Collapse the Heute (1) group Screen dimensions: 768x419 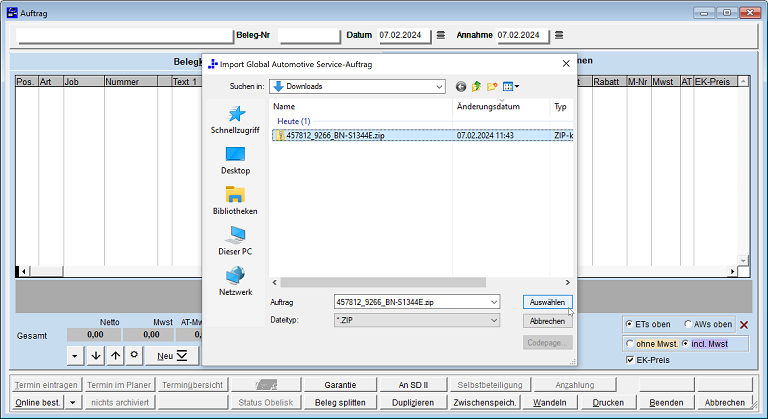click(293, 121)
